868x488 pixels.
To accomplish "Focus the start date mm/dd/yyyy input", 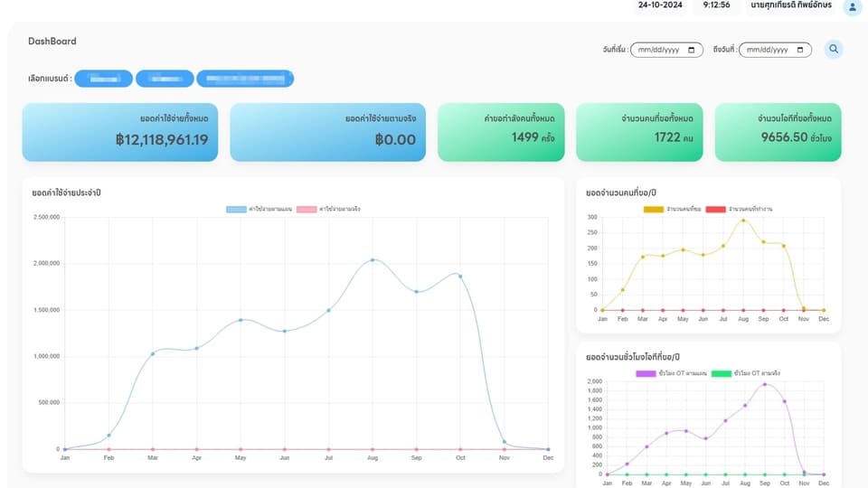I will pyautogui.click(x=666, y=50).
